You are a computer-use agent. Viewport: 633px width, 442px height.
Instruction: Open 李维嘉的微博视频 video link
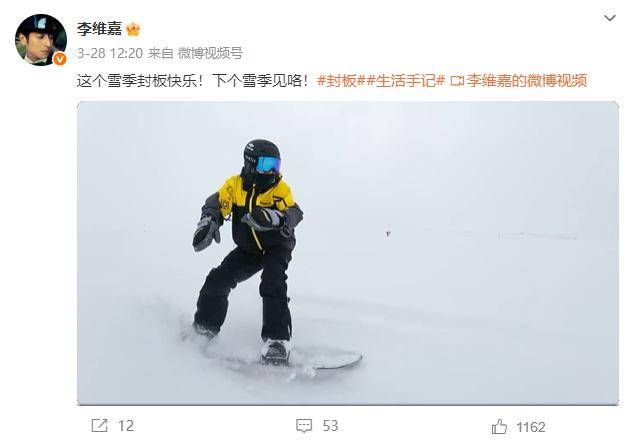pos(526,81)
